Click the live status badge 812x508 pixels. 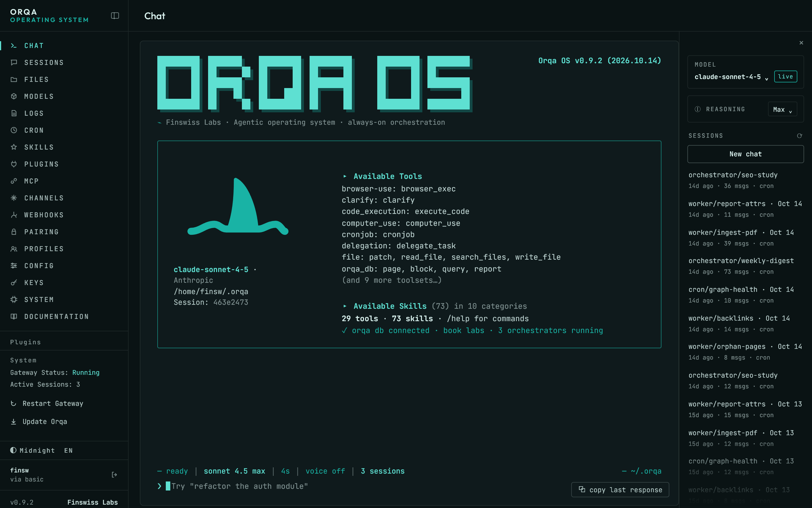tap(785, 76)
